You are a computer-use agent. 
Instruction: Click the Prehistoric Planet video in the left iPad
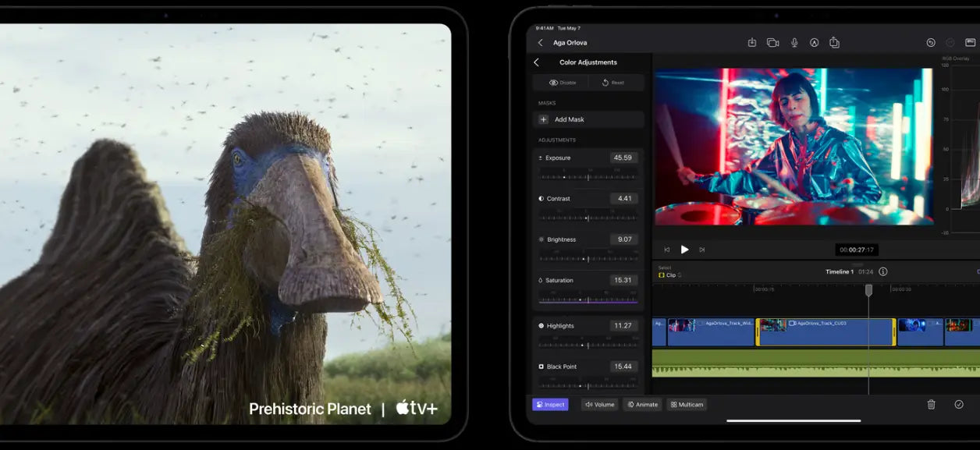coord(225,224)
